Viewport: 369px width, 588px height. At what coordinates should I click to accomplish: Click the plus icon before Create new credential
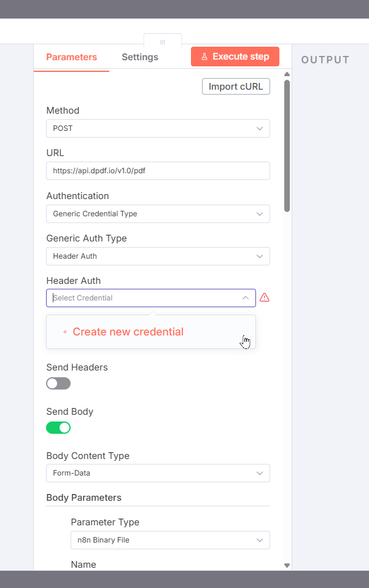pyautogui.click(x=65, y=332)
